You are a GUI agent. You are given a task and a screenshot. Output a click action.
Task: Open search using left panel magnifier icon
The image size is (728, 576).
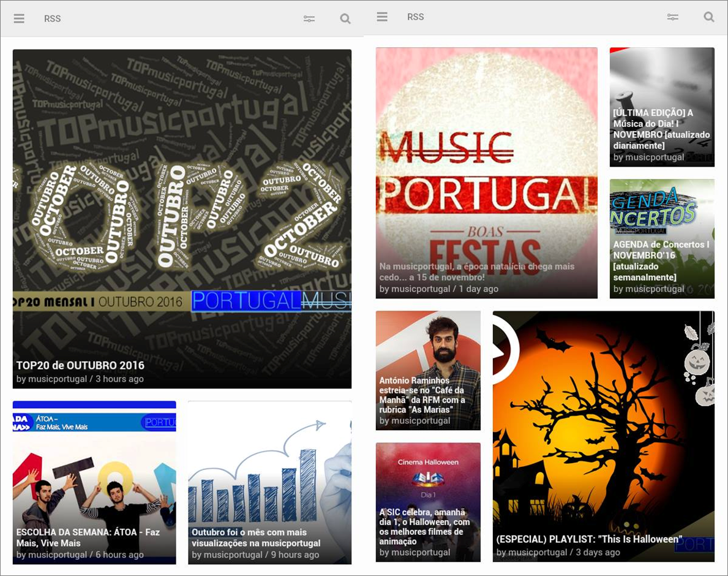point(345,19)
